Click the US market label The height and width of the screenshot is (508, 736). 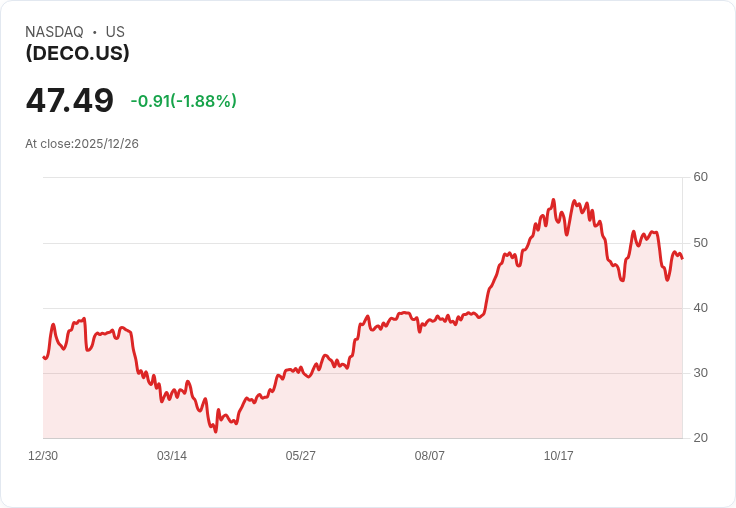point(115,32)
